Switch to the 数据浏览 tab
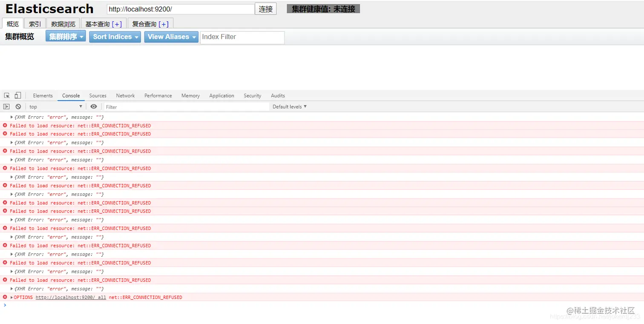The image size is (644, 324). 63,24
